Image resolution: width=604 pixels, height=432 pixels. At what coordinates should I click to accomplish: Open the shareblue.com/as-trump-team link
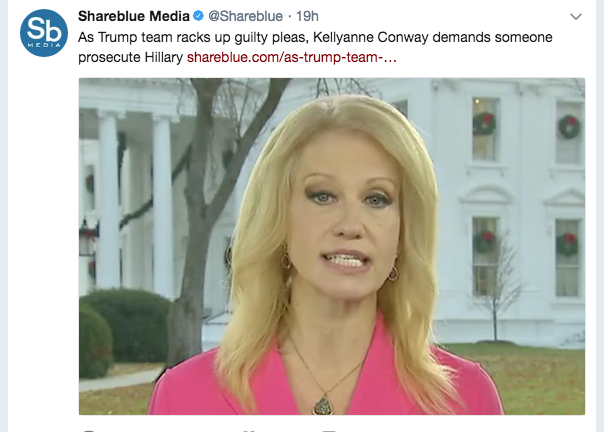[x=292, y=57]
